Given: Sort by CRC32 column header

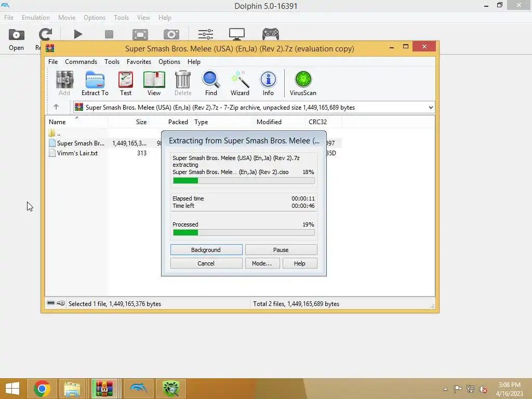Looking at the screenshot, I should [323, 122].
